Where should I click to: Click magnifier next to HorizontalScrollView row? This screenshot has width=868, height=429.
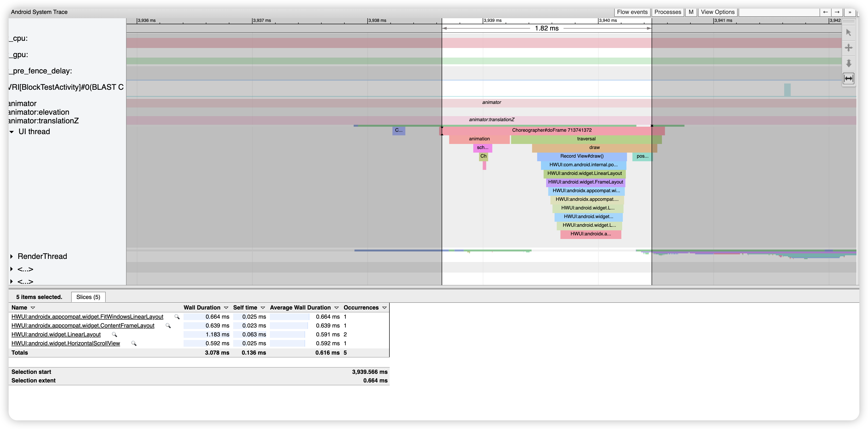[x=134, y=344]
